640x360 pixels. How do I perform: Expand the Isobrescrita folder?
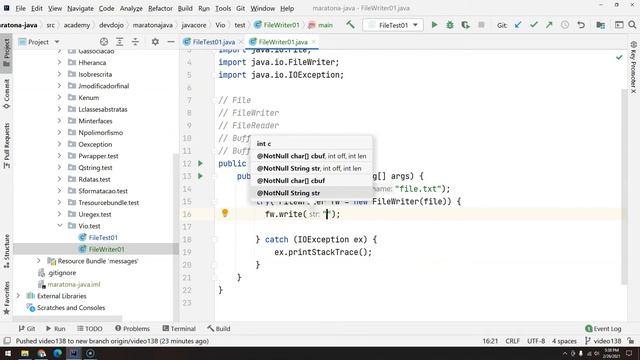pyautogui.click(x=60, y=74)
